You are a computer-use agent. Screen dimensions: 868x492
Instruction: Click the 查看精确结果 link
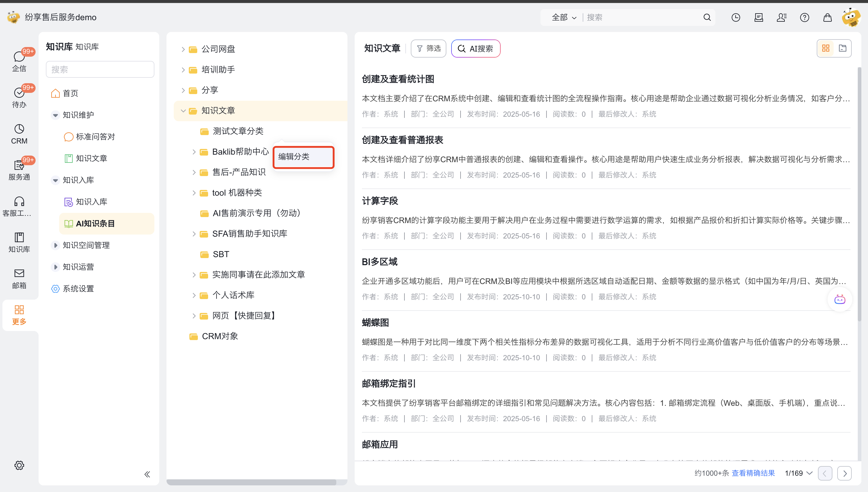753,473
